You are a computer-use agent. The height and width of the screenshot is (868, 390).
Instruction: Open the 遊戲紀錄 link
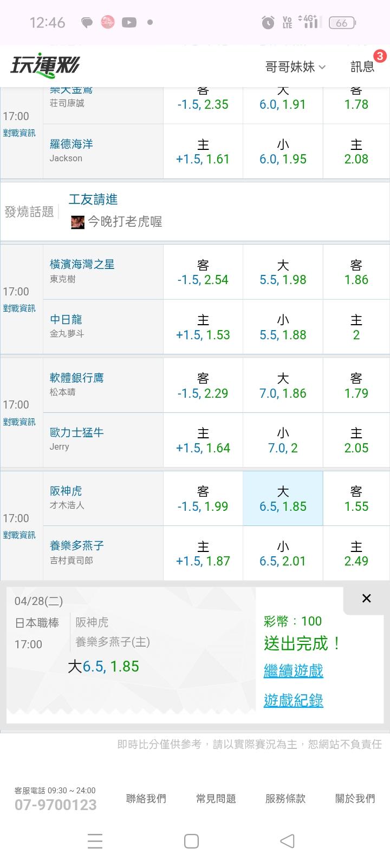(x=293, y=700)
